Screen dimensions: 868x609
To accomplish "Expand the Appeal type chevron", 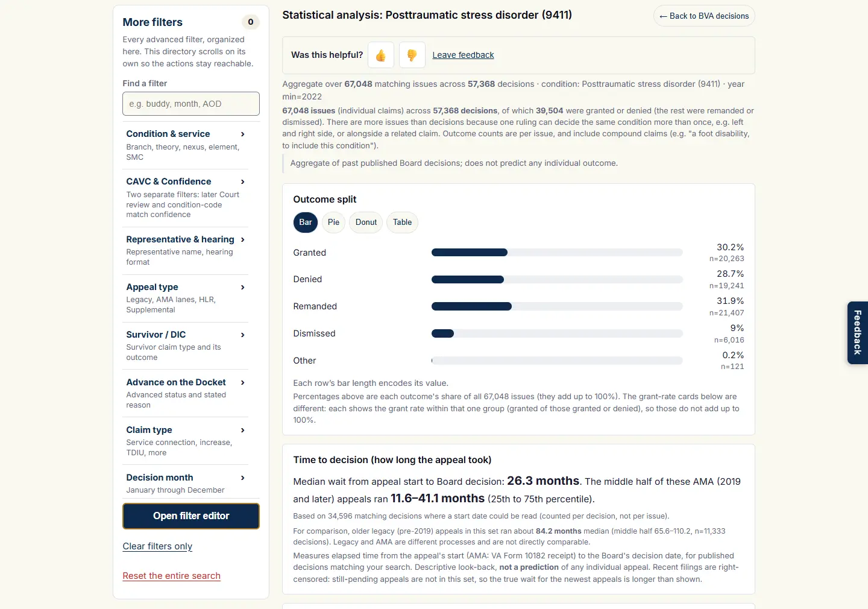I will tap(243, 287).
